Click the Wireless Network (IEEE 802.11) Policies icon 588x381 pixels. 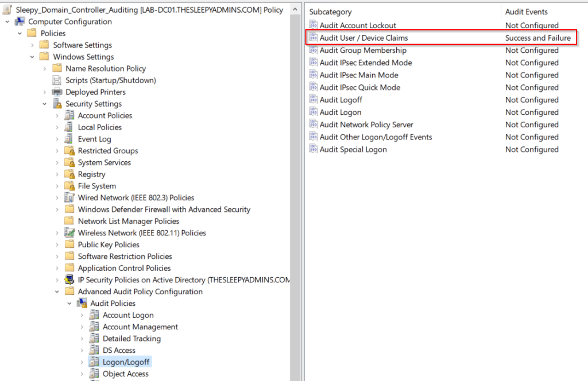(69, 233)
